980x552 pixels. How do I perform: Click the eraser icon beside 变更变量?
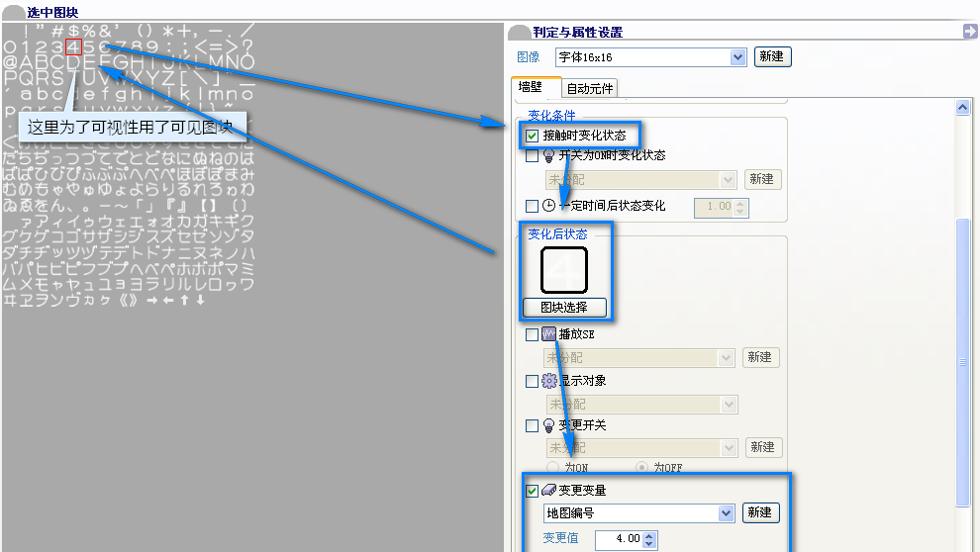(548, 491)
